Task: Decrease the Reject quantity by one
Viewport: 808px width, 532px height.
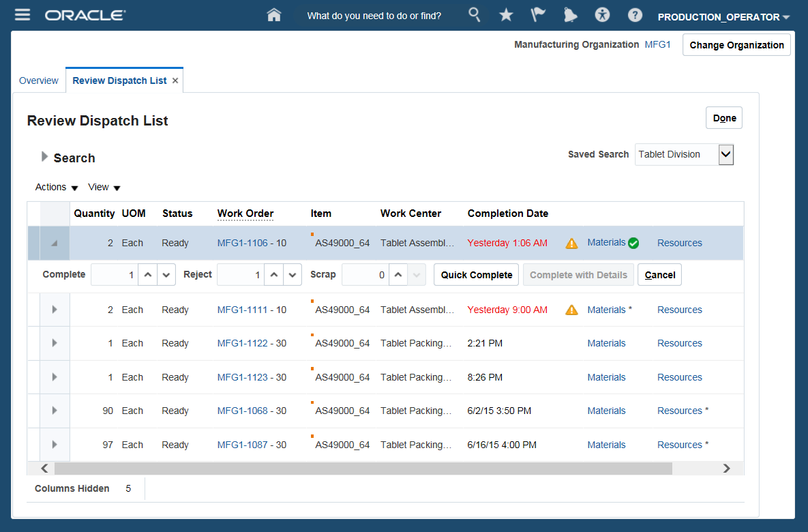Action: pyautogui.click(x=293, y=275)
